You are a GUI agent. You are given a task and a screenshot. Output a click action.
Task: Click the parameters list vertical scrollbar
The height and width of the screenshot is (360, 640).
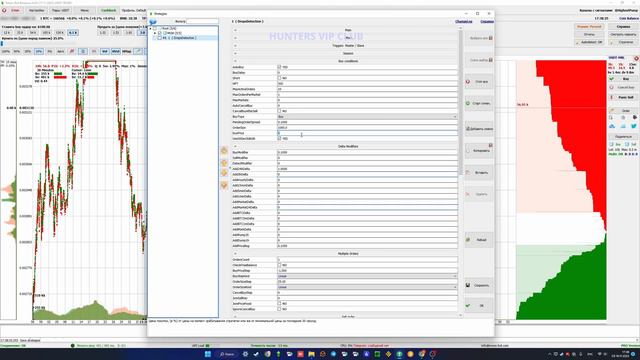pos(460,102)
